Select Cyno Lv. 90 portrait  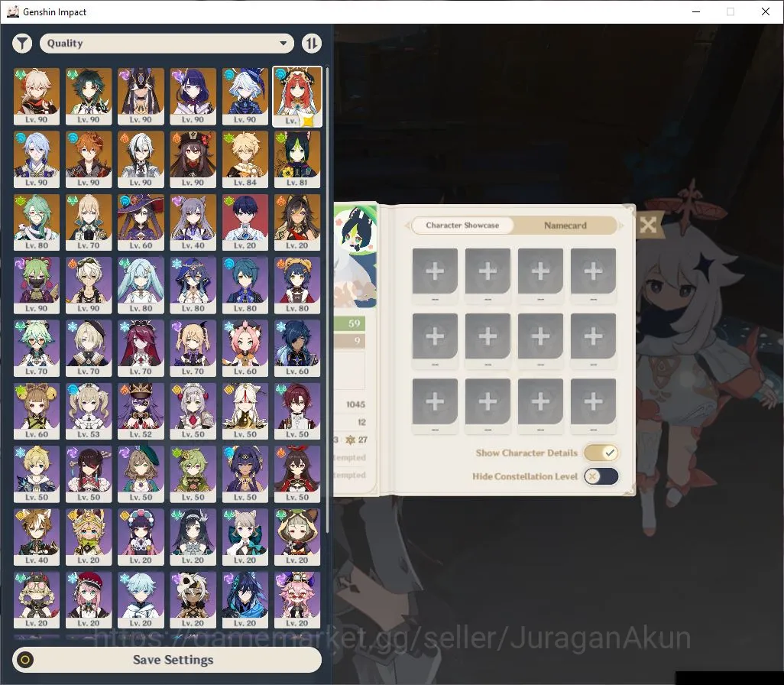point(141,96)
